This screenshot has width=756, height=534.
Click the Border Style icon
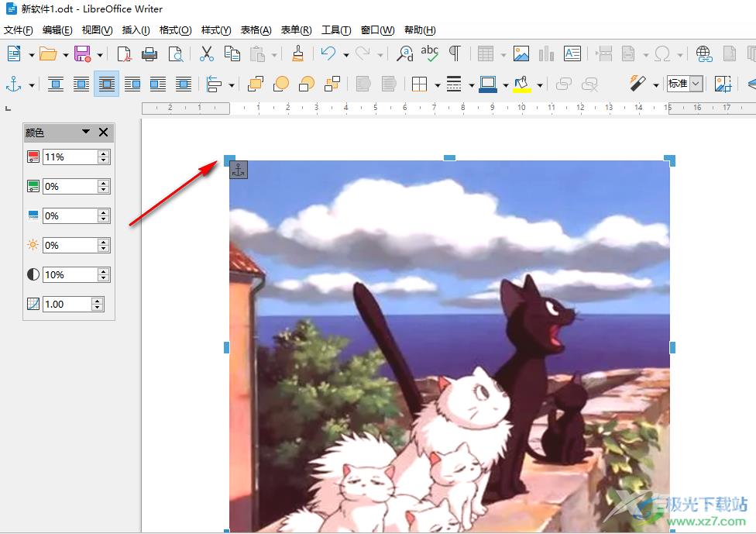click(x=454, y=84)
